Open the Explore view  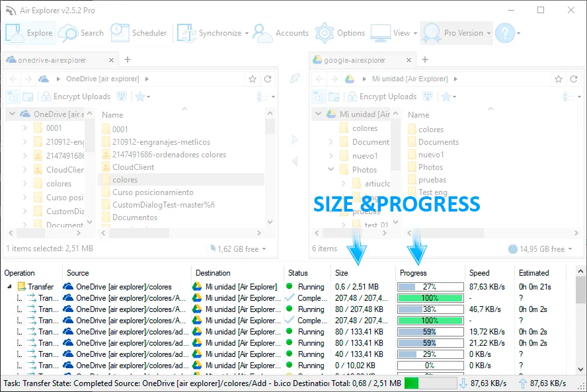(30, 33)
